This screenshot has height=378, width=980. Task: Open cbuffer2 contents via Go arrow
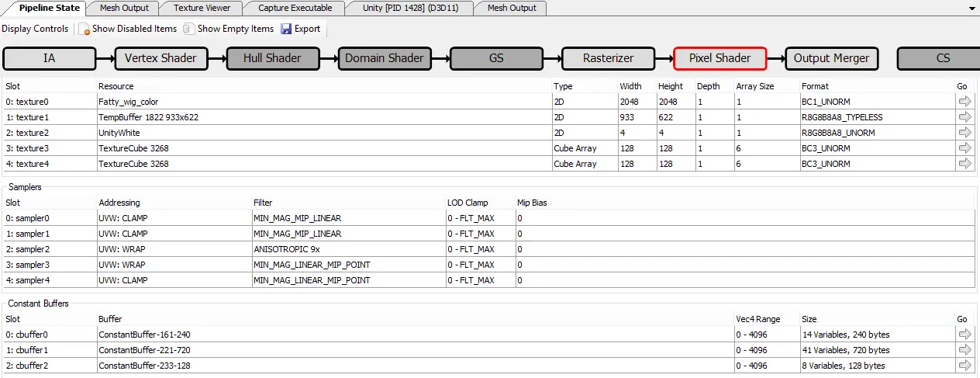pos(964,366)
